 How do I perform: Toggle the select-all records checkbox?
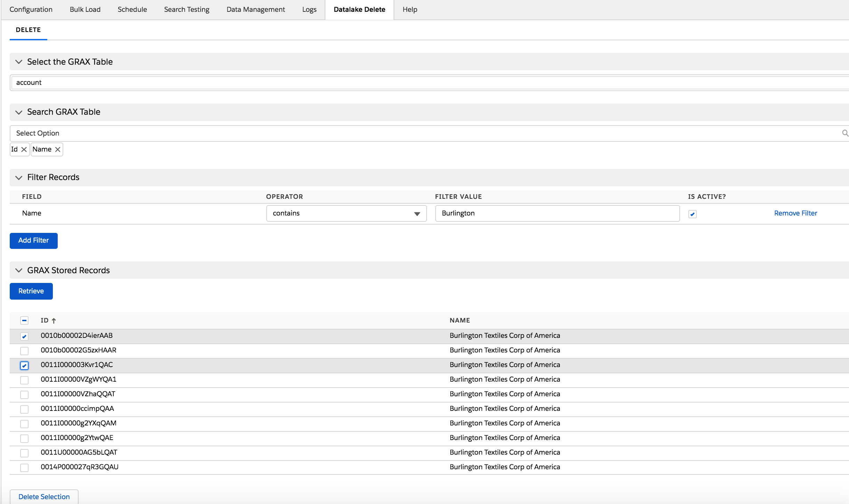[24, 320]
